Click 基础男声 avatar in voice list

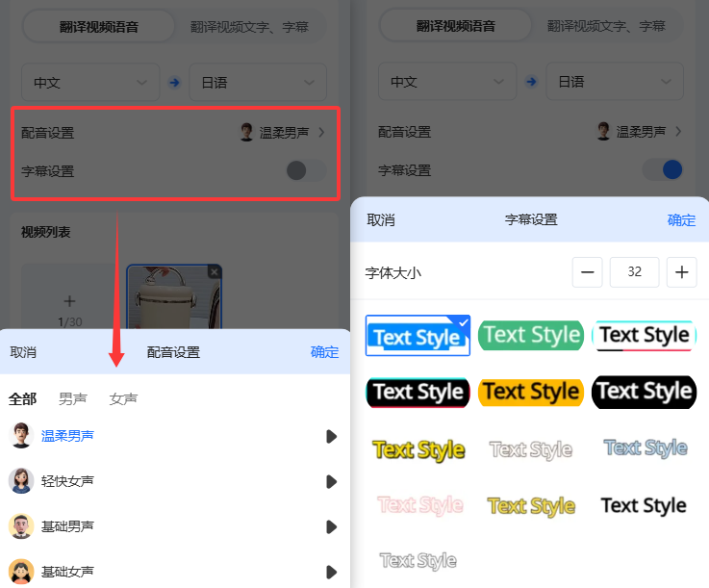coord(21,526)
